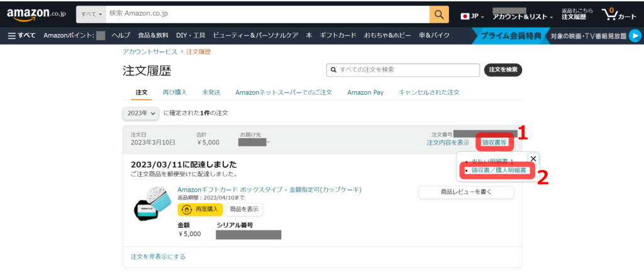The image size is (644, 280).
Task: Focus the すべての注文を検索 input field
Action: click(402, 70)
